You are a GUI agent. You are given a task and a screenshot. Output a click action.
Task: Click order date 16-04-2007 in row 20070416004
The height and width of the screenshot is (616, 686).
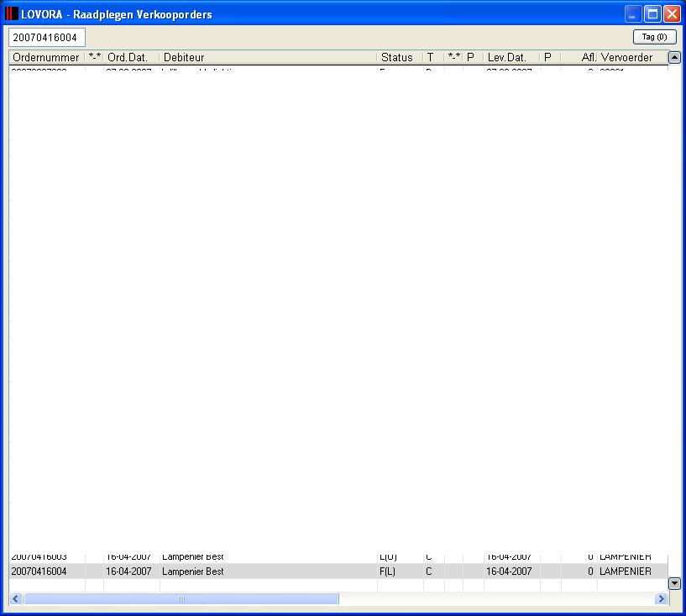[x=128, y=572]
